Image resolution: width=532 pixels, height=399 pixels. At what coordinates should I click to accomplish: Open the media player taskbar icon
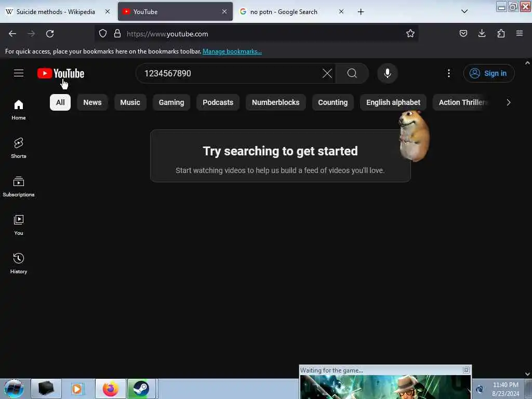[77, 389]
